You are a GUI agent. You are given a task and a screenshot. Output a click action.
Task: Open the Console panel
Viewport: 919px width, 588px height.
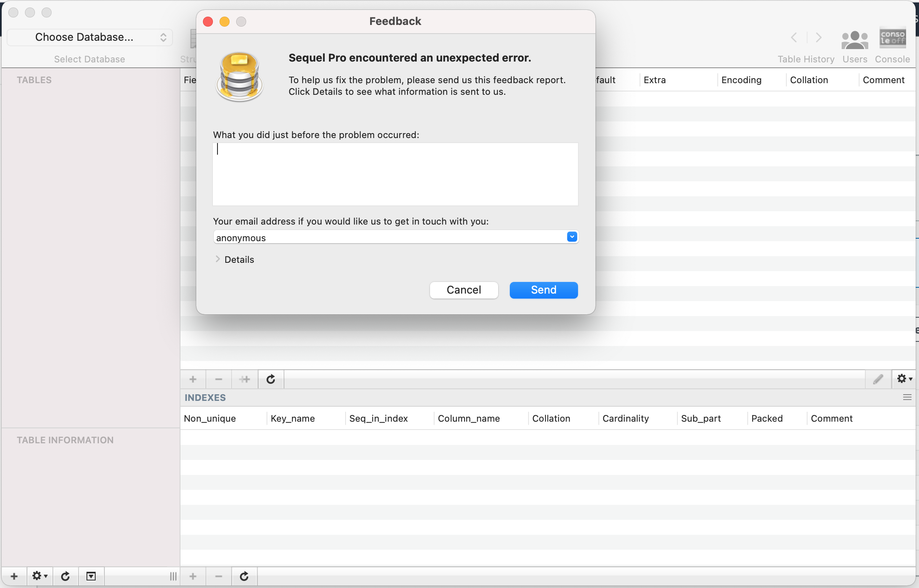pos(892,38)
